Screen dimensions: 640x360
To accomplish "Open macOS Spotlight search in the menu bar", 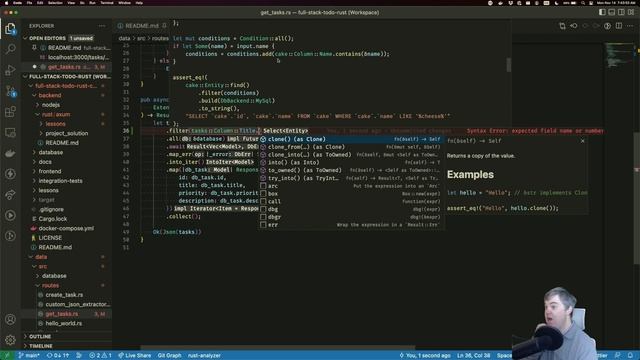I will click(582, 3).
